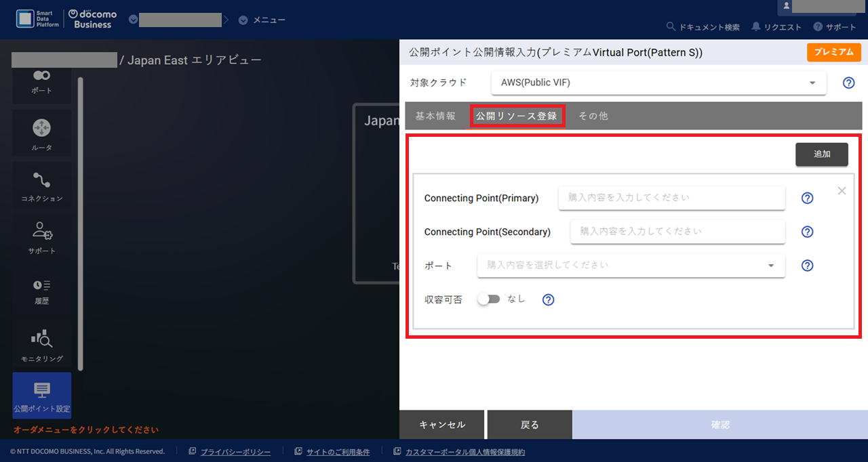Image resolution: width=868 pixels, height=462 pixels.
Task: Select the モニタリング sidebar icon
Action: (42, 343)
